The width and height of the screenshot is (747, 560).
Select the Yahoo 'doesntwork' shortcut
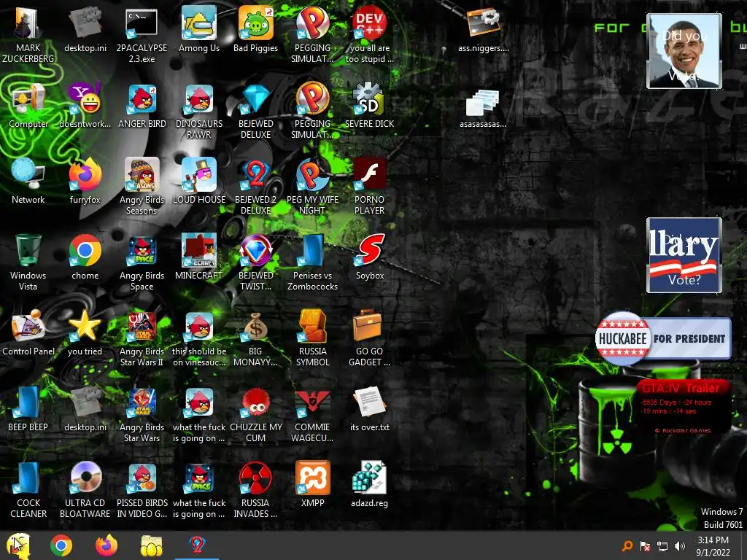pos(85,106)
